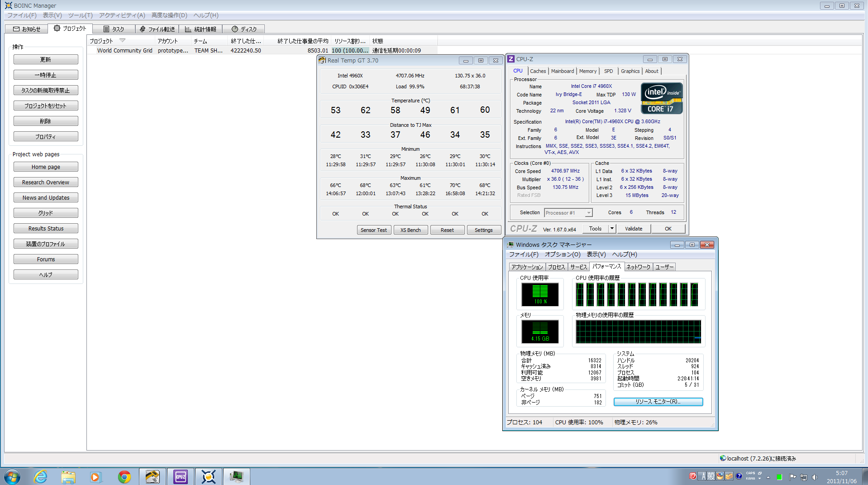This screenshot has height=485, width=868.
Task: Click the リソース モニター button
Action: pos(658,402)
